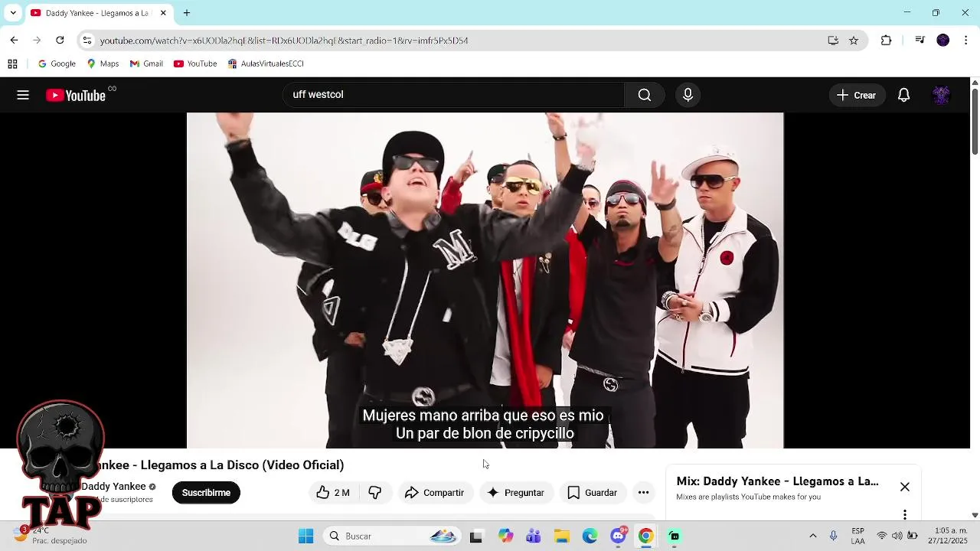Like the video with thumbs up 2 M

coord(334,493)
